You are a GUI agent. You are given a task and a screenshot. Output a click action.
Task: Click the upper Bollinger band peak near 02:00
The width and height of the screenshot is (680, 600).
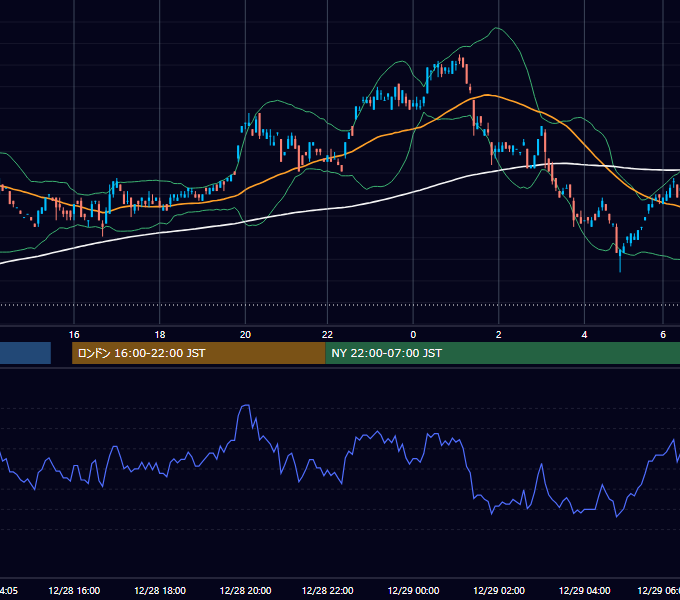click(497, 28)
